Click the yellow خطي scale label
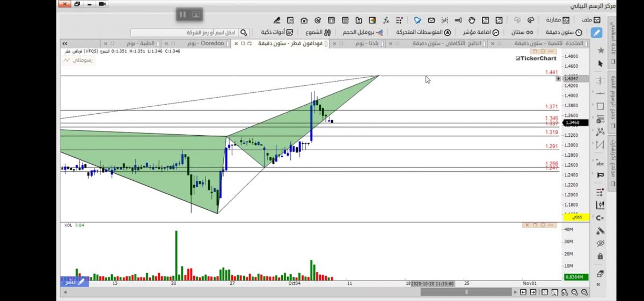Screen dimensions: 644x301 coord(577,217)
